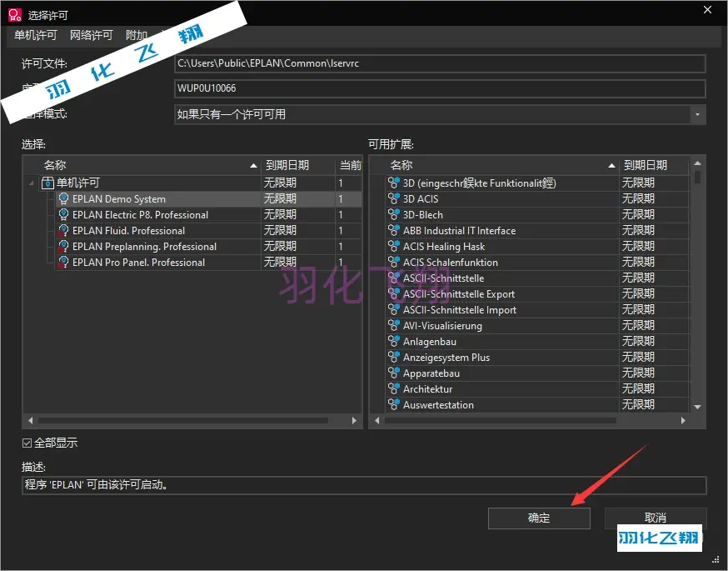
Task: Click the ASCII-Schnittstelle Export icon
Action: [x=394, y=293]
